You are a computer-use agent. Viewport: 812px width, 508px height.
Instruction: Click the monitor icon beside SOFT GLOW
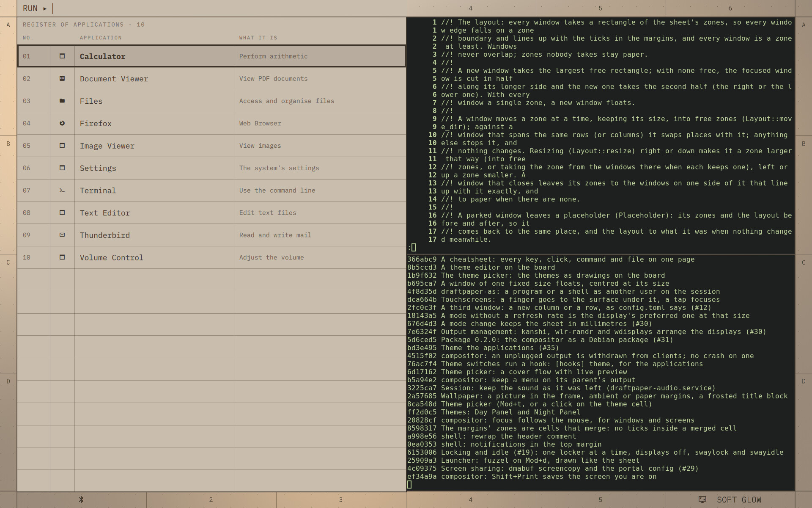[702, 500]
